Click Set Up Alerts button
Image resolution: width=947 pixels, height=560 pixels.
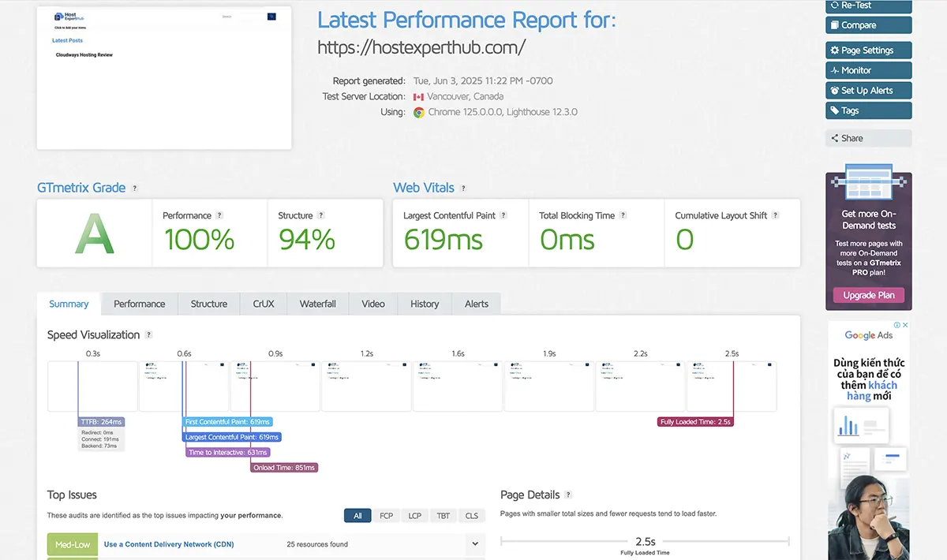click(x=869, y=91)
